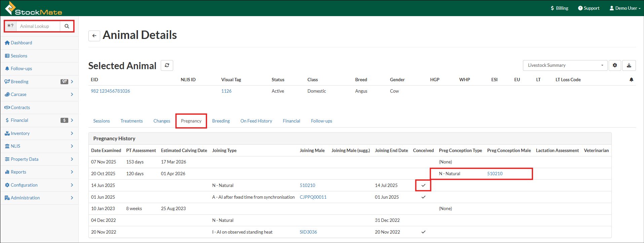Click the StockMate logo
Screen dimensions: 644x243
point(34,9)
